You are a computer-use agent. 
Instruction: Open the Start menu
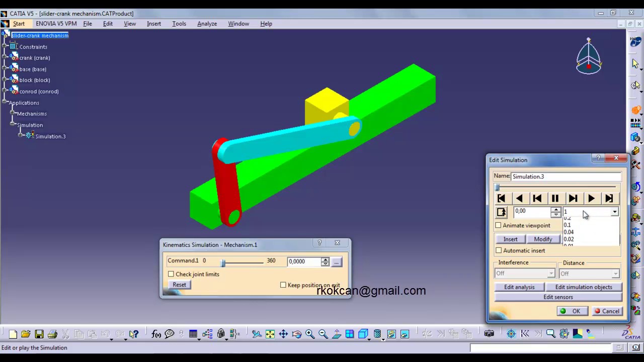click(19, 24)
